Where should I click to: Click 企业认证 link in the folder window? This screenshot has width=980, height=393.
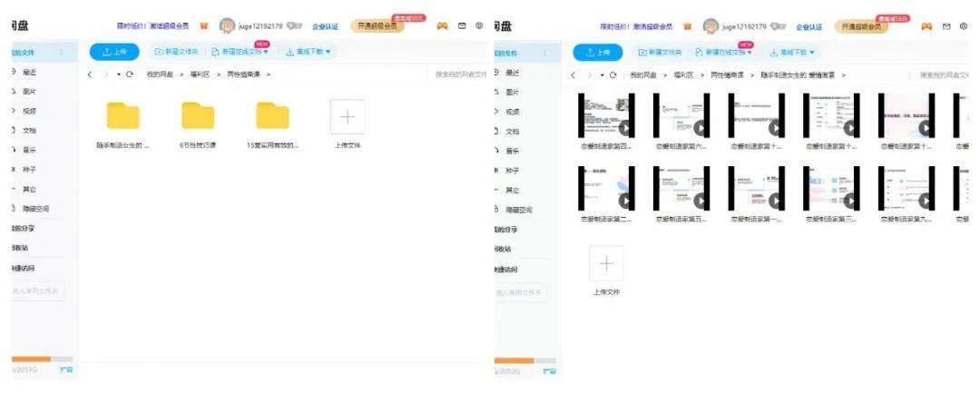pyautogui.click(x=326, y=27)
